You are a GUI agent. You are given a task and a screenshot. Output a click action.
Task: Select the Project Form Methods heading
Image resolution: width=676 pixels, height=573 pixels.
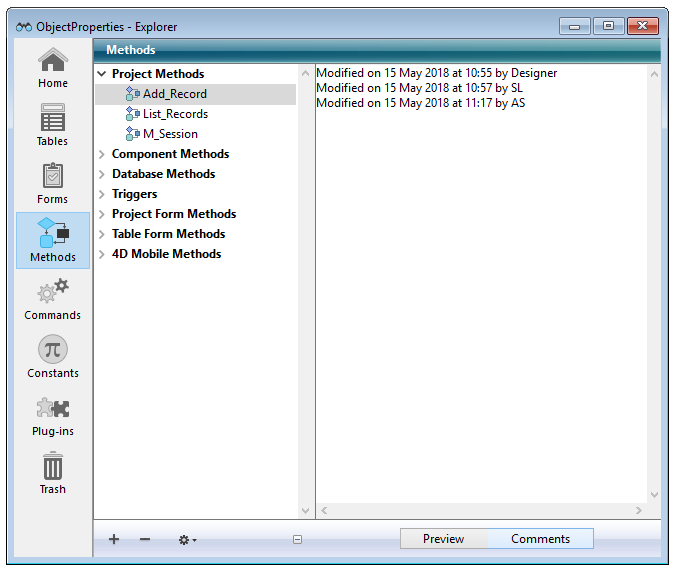point(174,214)
